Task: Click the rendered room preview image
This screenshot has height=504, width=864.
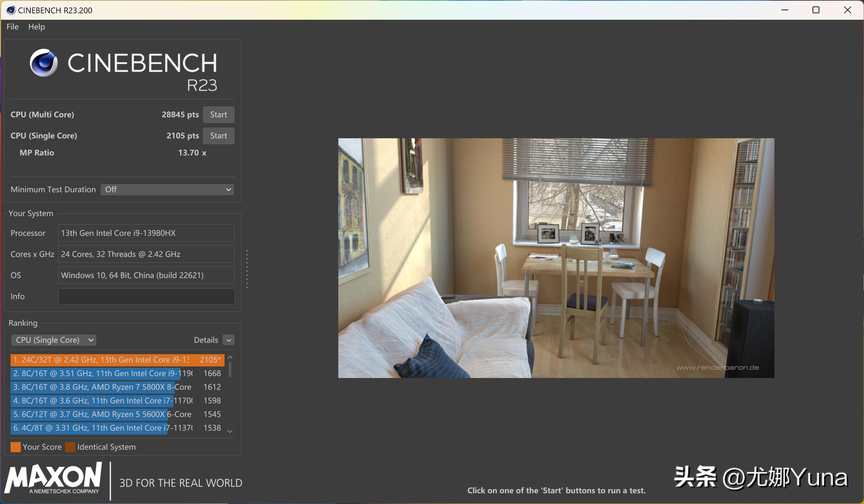Action: coord(556,258)
